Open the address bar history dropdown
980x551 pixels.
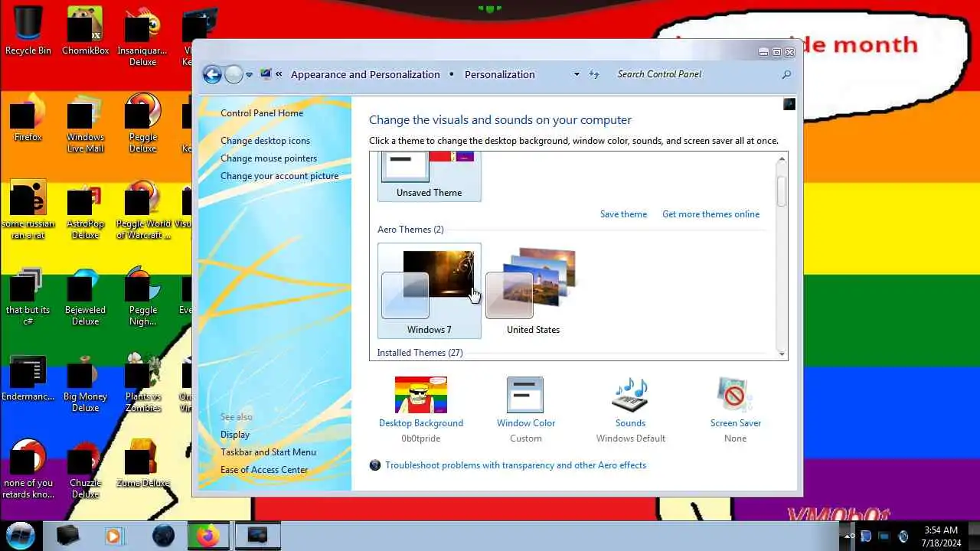click(577, 74)
